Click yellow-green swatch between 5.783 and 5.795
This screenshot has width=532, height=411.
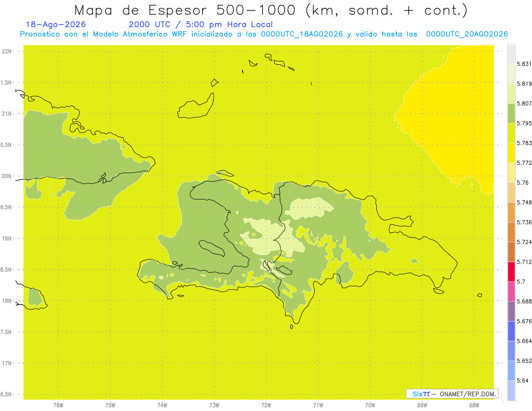click(511, 133)
